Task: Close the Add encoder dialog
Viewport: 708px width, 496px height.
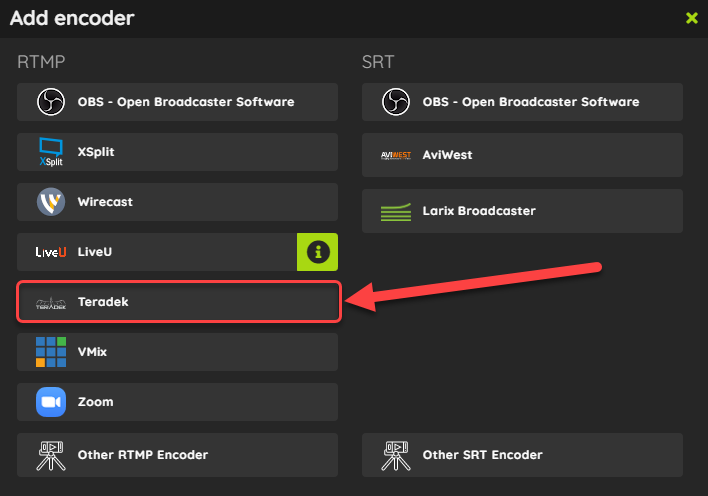Action: point(692,18)
